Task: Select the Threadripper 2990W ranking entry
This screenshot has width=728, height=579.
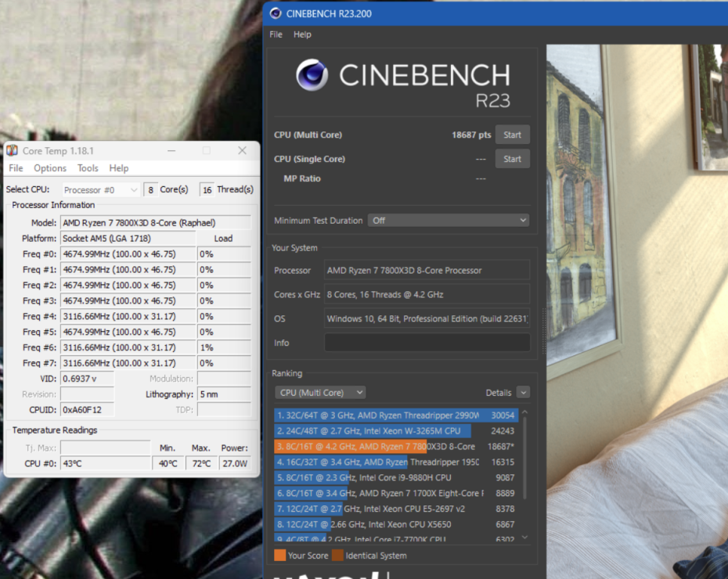Action: (396, 415)
